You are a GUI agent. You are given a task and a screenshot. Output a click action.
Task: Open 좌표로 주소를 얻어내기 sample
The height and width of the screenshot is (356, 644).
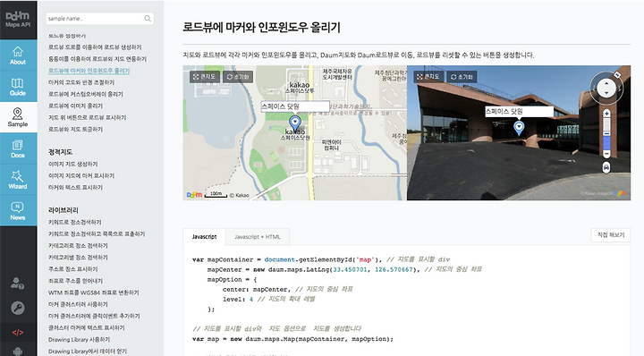click(x=75, y=281)
